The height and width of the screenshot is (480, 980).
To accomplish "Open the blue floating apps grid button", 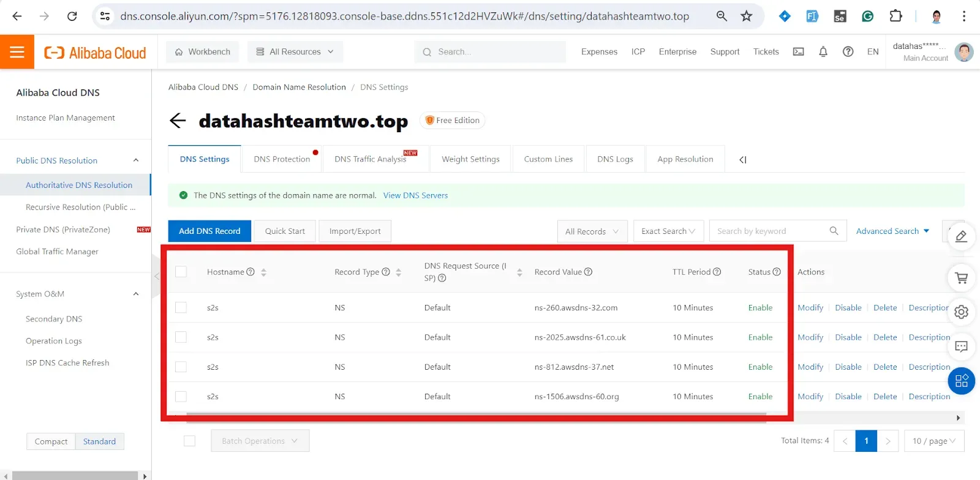I will tap(962, 381).
